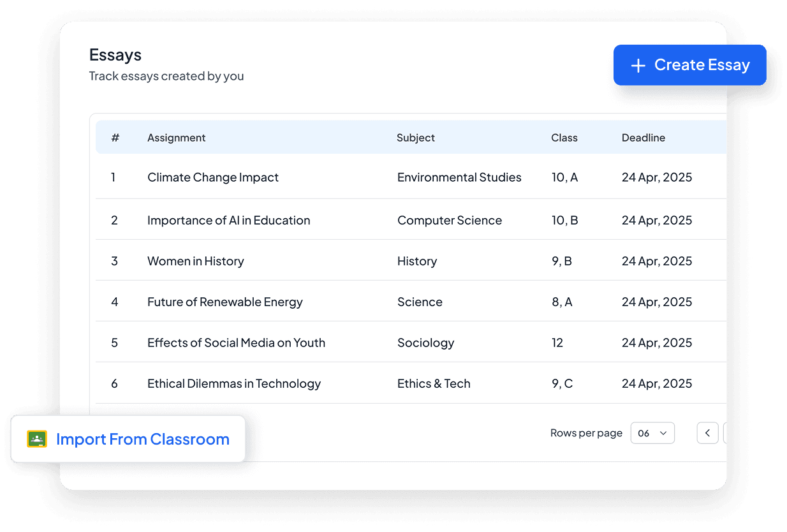Select the Importance of AI in Education row

tap(228, 220)
